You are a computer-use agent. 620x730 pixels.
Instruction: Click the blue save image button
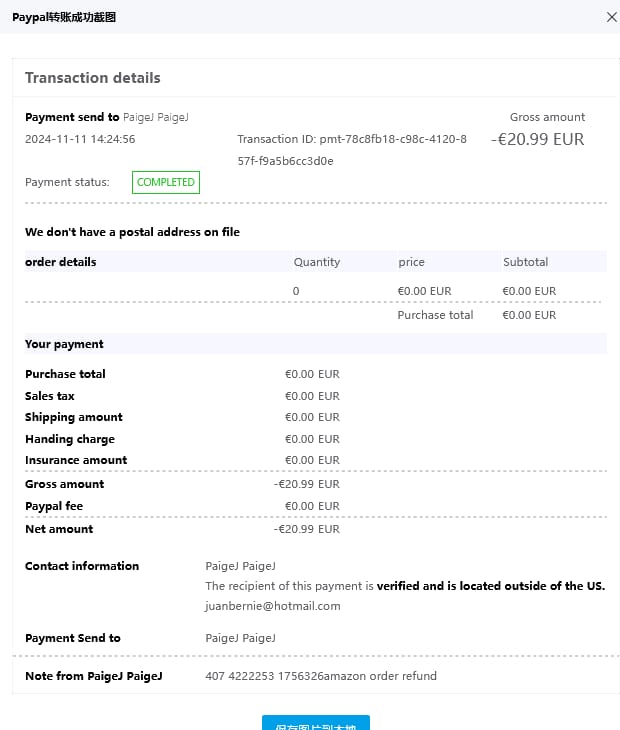[x=316, y=723]
